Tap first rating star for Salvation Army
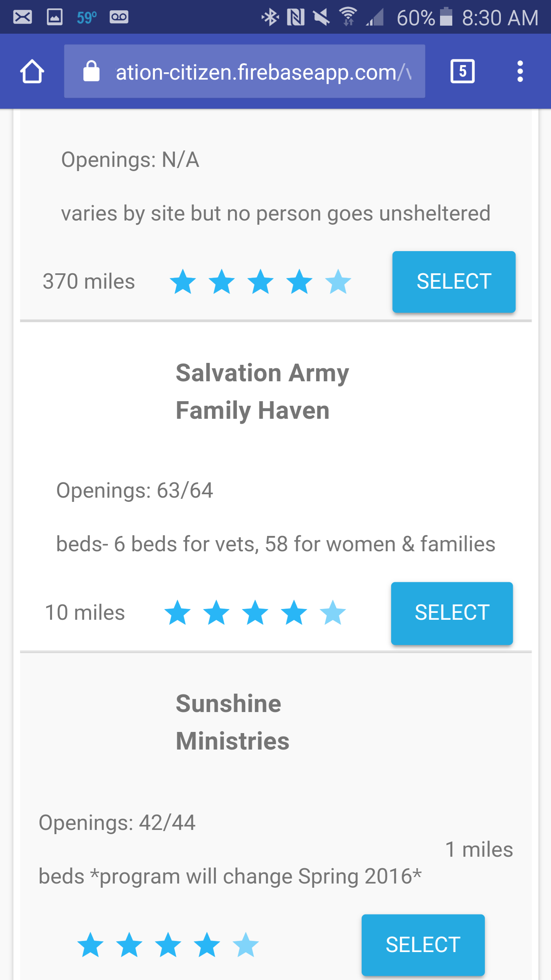Screen dimensions: 551x980 tap(178, 613)
